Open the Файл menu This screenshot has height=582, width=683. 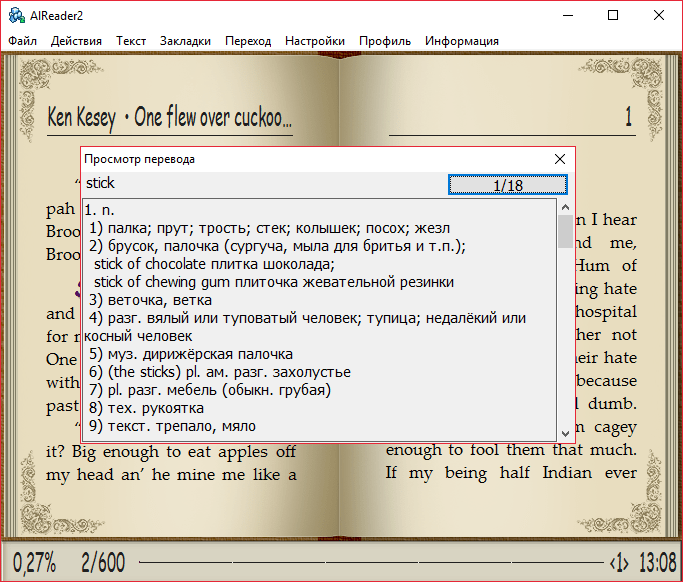click(22, 41)
